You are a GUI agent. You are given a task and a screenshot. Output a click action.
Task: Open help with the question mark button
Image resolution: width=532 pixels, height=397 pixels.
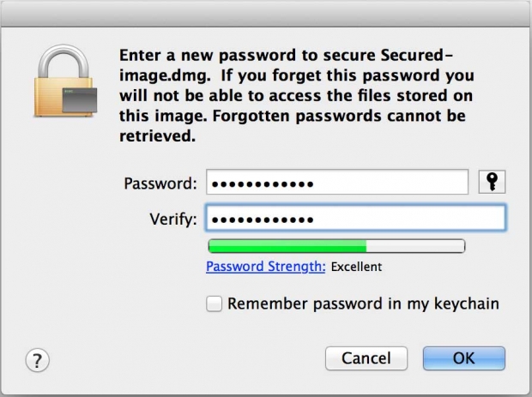coord(37,360)
